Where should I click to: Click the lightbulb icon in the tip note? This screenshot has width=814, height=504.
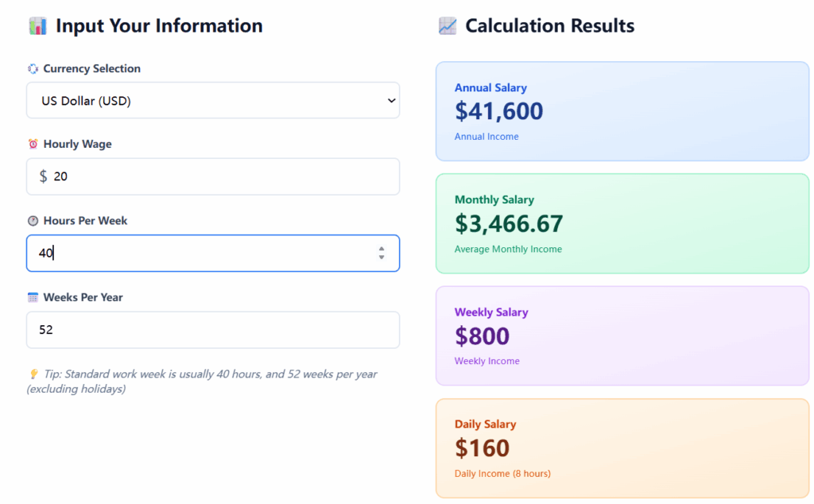point(32,374)
